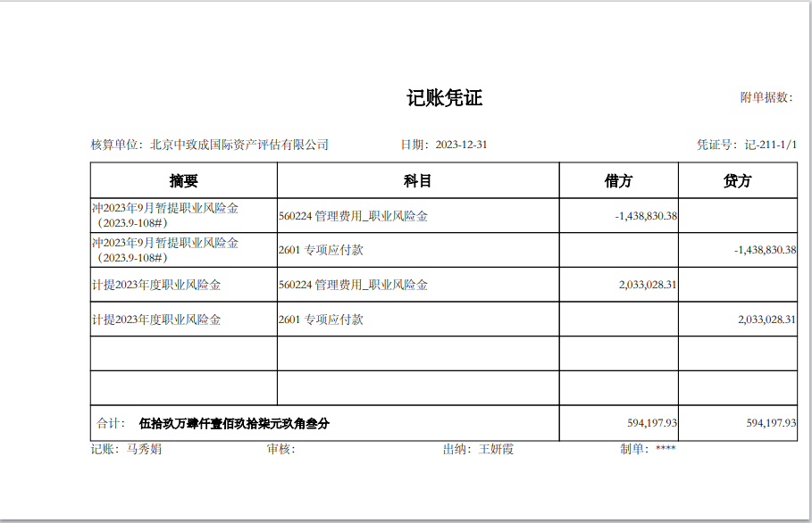Click cashier name 王妍霞
Viewport: 812px width, 523px height.
[x=497, y=450]
